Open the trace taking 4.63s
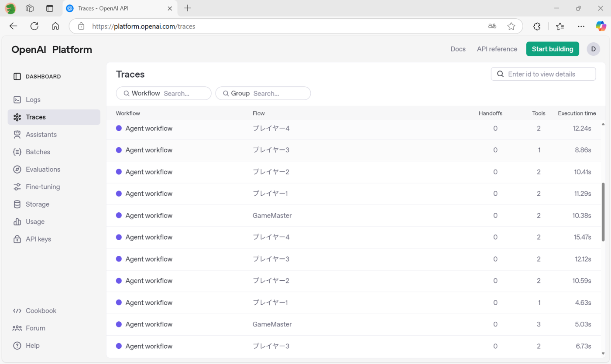Screen dimensions: 611x364 click(x=354, y=303)
